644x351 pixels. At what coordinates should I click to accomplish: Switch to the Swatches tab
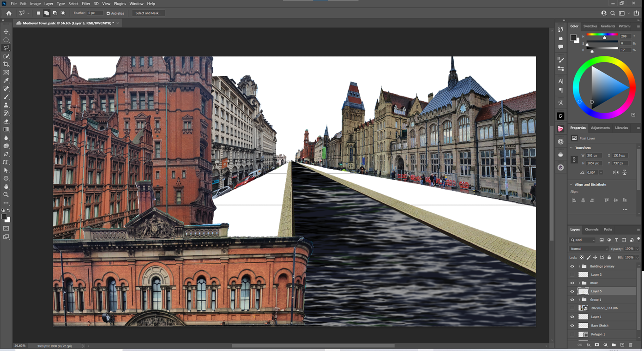click(x=590, y=26)
